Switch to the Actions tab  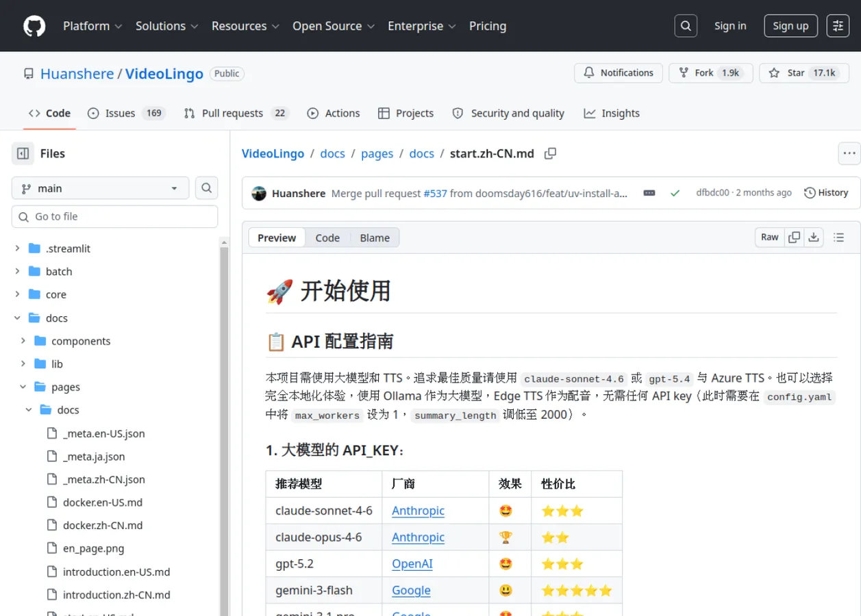click(334, 114)
